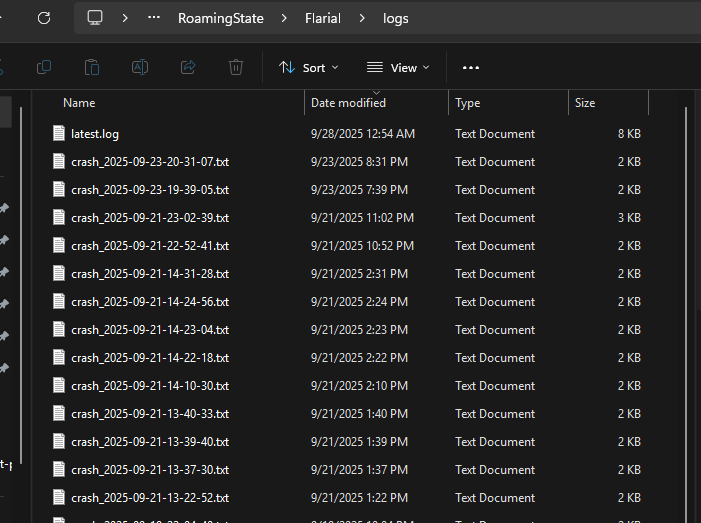Expand chevron after Flarial

362,18
